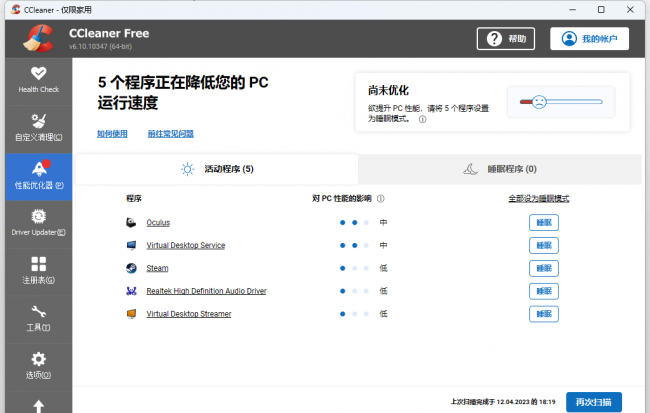Click the 尚未优化 heading

tap(388, 90)
